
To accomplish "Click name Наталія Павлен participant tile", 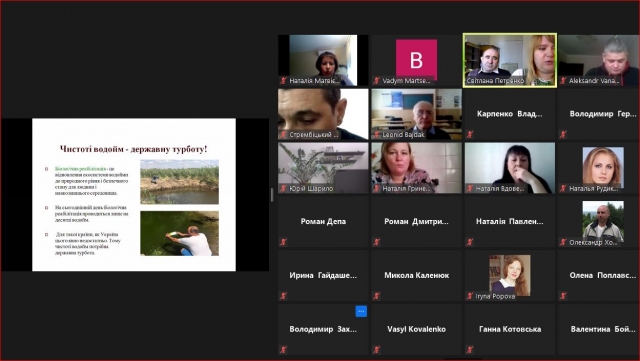I will click(x=510, y=221).
